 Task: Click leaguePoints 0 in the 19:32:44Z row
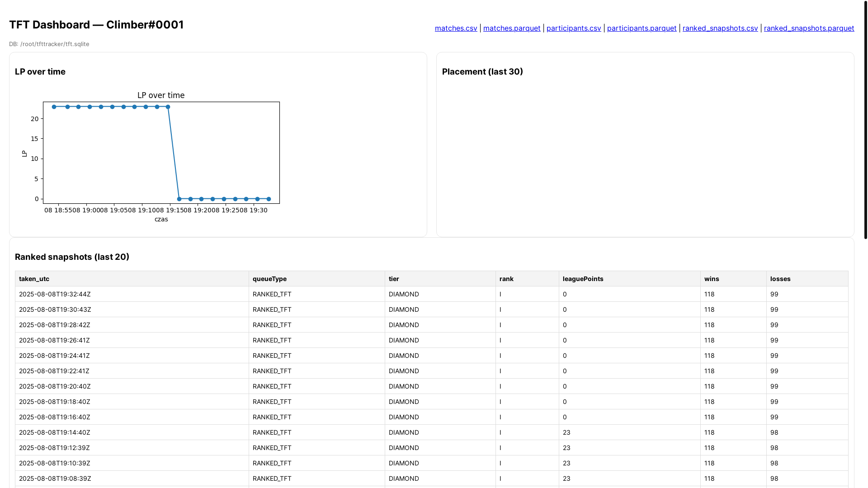coord(630,294)
